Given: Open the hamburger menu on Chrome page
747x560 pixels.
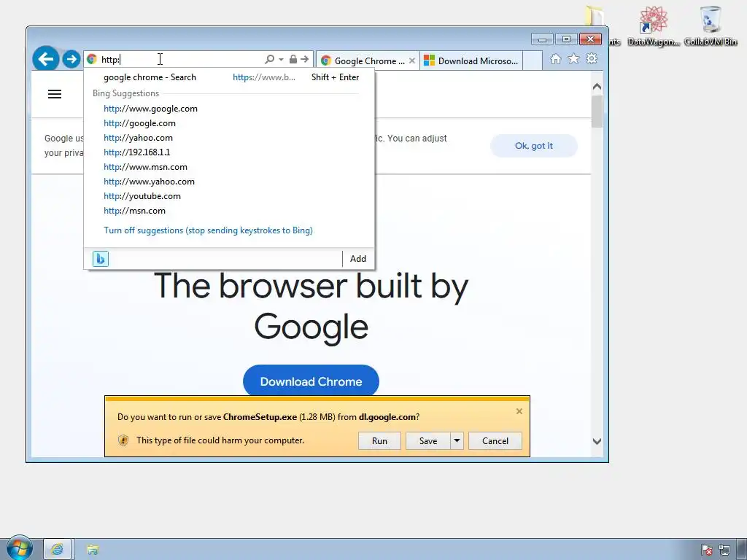Looking at the screenshot, I should coord(55,94).
